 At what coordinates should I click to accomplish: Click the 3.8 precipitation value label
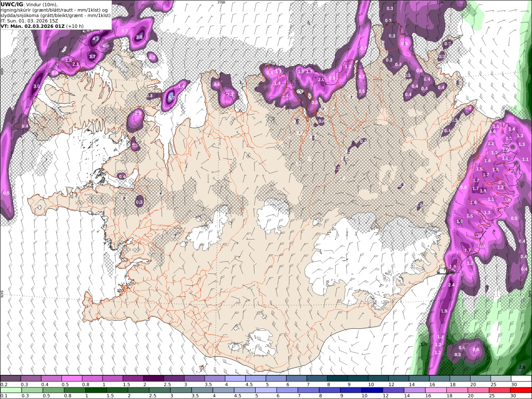(x=139, y=37)
